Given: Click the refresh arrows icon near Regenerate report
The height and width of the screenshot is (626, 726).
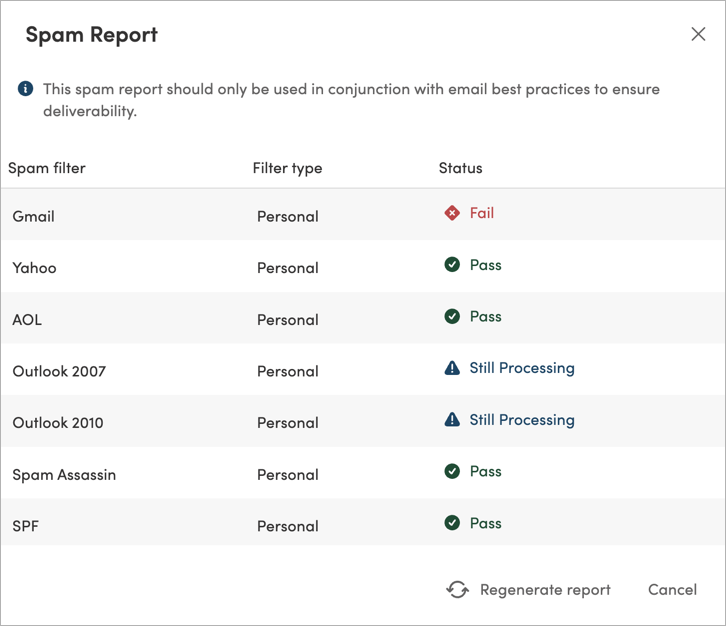Looking at the screenshot, I should [x=457, y=589].
